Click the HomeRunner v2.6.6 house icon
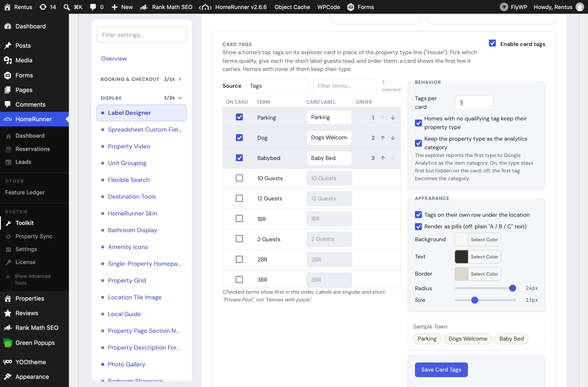Image resolution: width=588 pixels, height=387 pixels. (205, 7)
